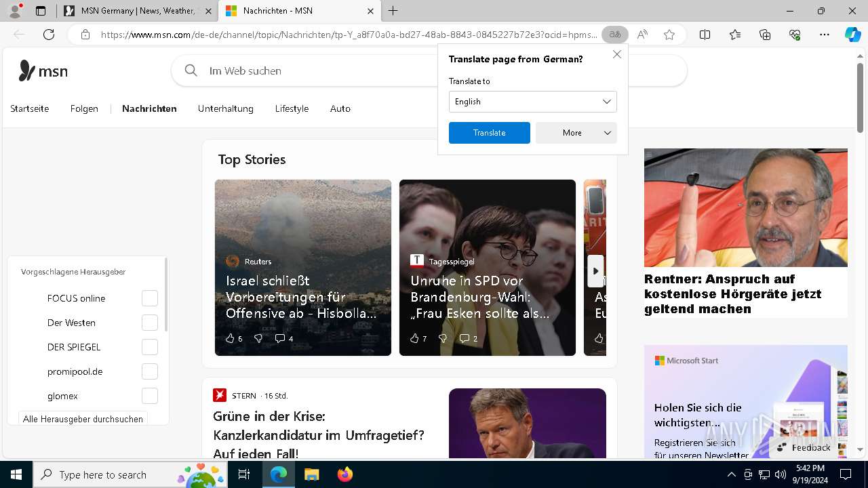Switch to MSN Germany tab

[x=138, y=11]
